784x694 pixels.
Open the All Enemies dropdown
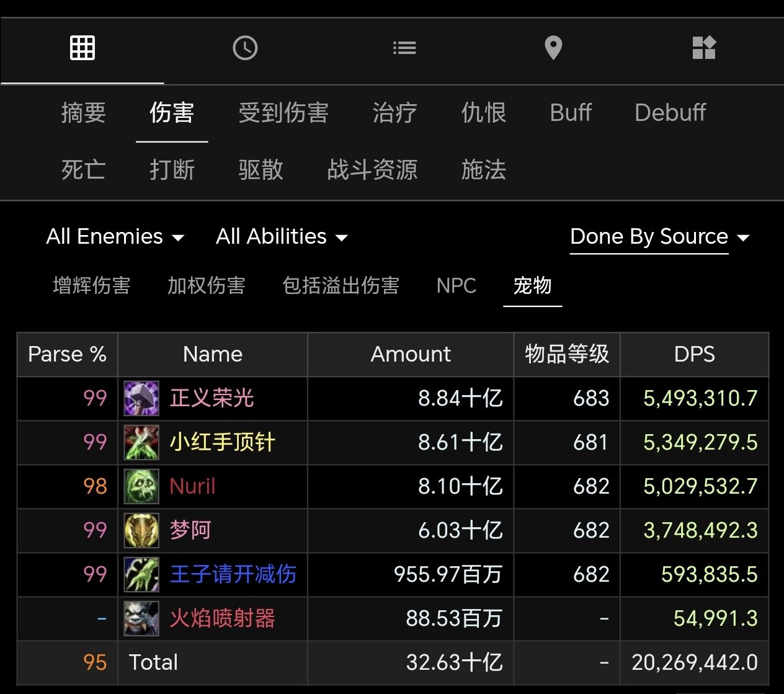tap(115, 236)
